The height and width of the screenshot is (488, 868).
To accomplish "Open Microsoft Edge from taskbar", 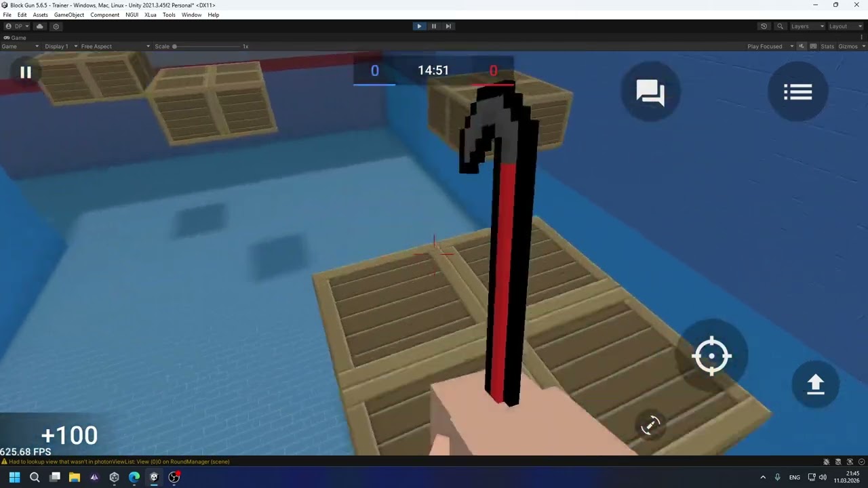I will [x=134, y=477].
